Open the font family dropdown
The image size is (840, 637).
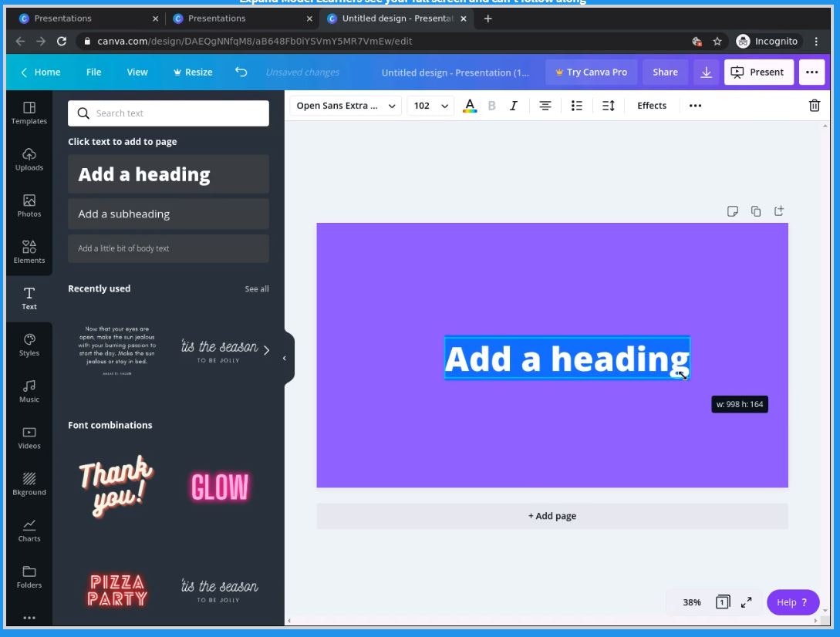click(346, 106)
